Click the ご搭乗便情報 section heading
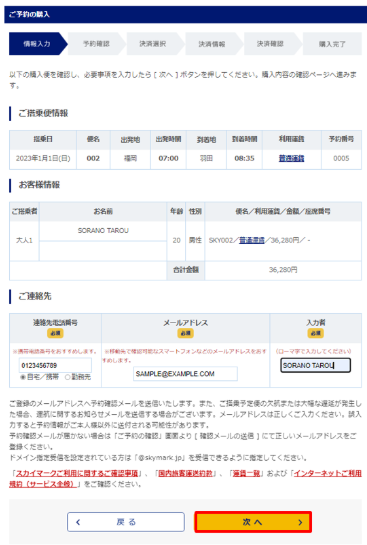 coord(43,113)
